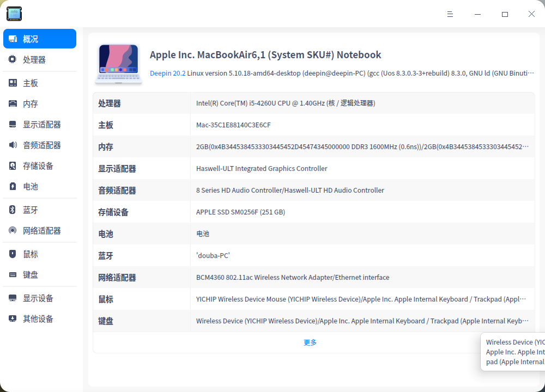Click the keyboard icon in sidebar

coord(13,274)
